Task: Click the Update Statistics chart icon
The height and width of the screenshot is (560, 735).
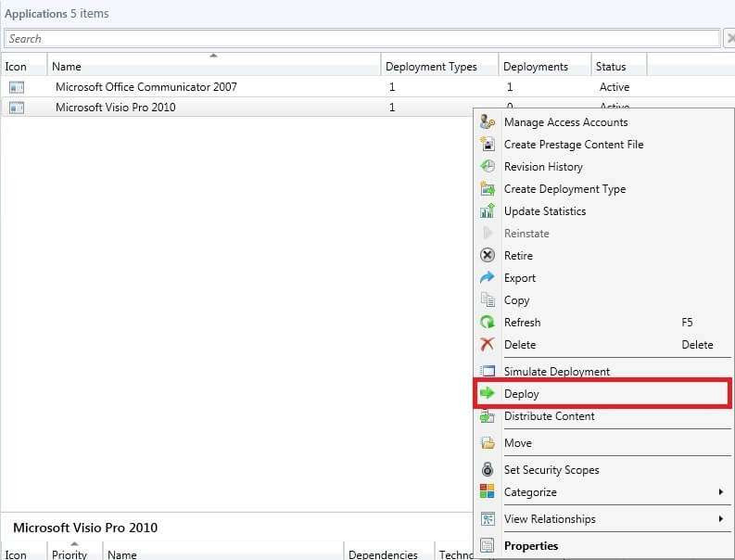Action: point(487,210)
